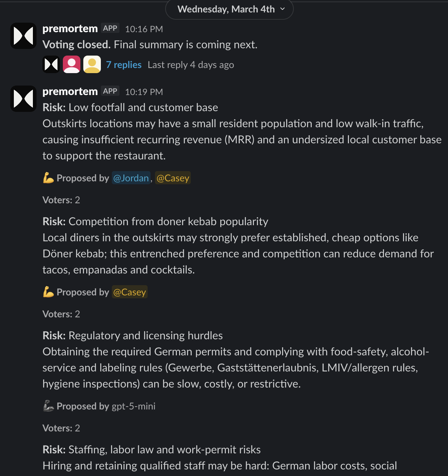Open Jordan's profile via the @Jordan mention
The image size is (448, 476).
(x=131, y=178)
